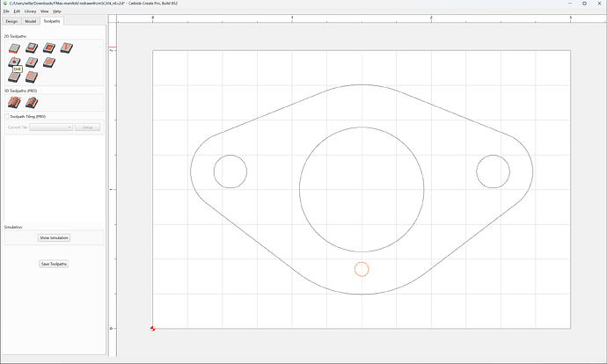This screenshot has height=364, width=607.
Task: Select the 3D Finish toolpath icon
Action: [32, 103]
